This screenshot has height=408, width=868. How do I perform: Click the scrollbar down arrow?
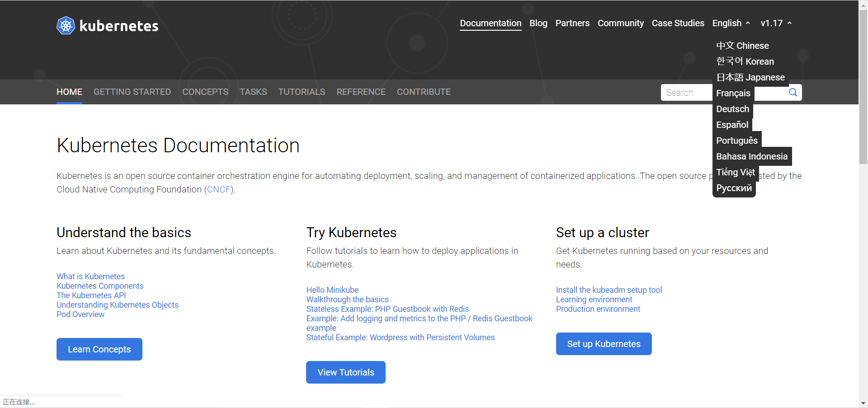pos(863,403)
